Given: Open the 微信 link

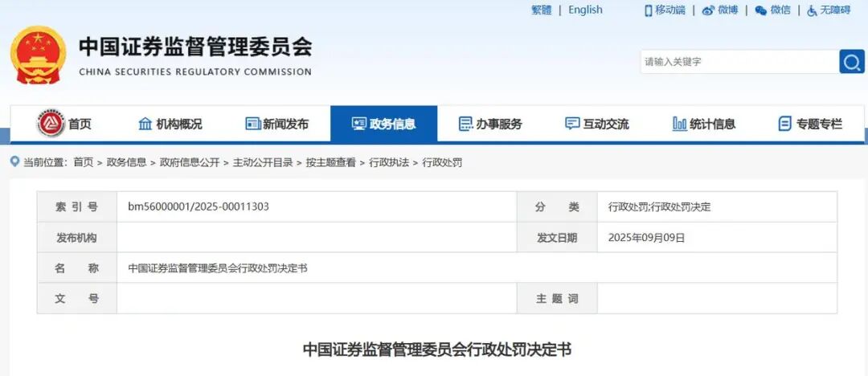Looking at the screenshot, I should 780,10.
